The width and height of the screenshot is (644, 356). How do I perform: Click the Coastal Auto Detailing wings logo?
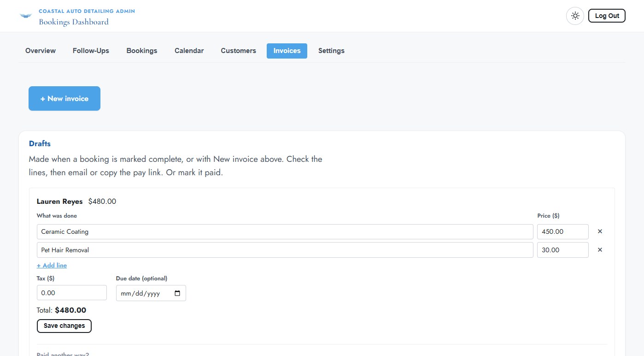[26, 16]
